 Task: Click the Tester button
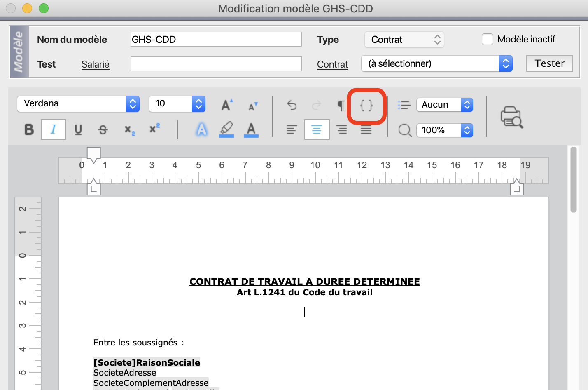click(550, 63)
